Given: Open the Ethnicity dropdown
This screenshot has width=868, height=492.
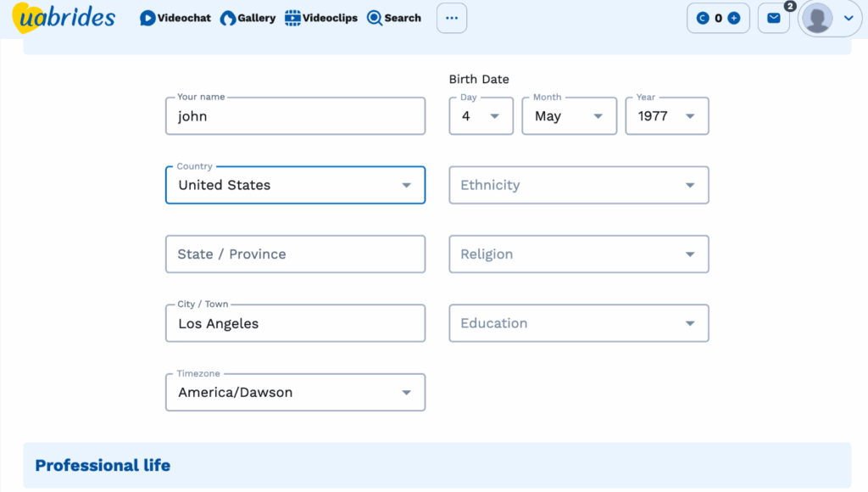Looking at the screenshot, I should click(578, 185).
